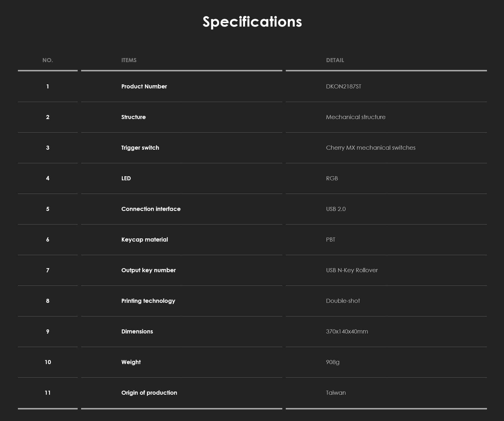Click Cherry MX mechanical switches text
Viewport: 504px width, 421px height.
click(371, 148)
